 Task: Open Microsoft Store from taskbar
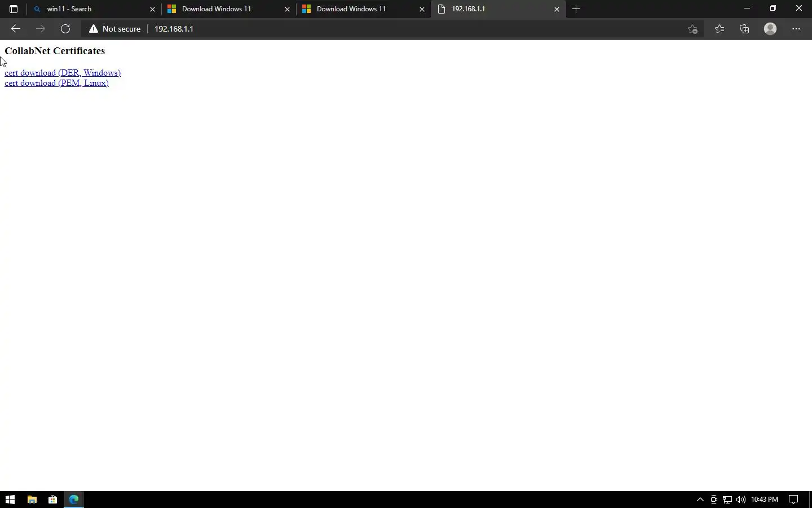(52, 500)
